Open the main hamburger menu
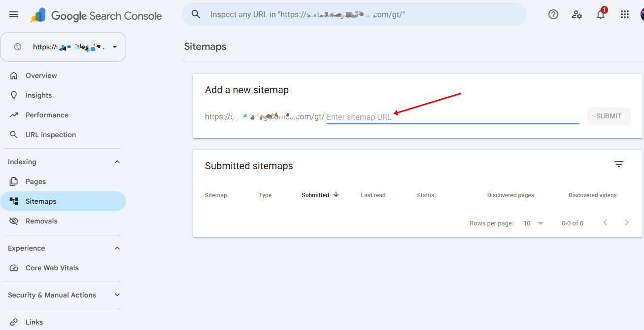644x330 pixels. (x=14, y=15)
